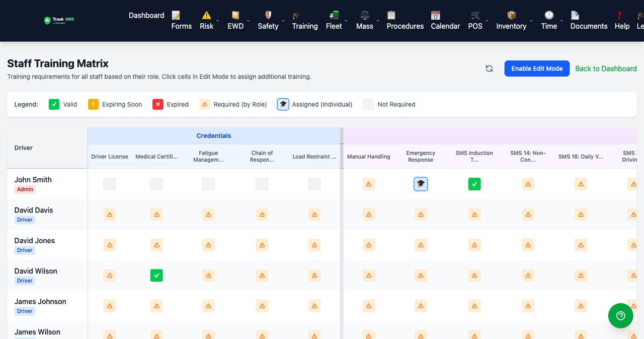Click John Smith's Manual Handling required cell
The height and width of the screenshot is (339, 644).
coord(369,184)
